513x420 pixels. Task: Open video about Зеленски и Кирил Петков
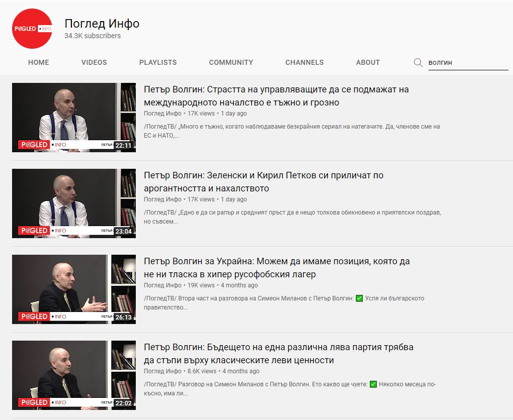[264, 182]
